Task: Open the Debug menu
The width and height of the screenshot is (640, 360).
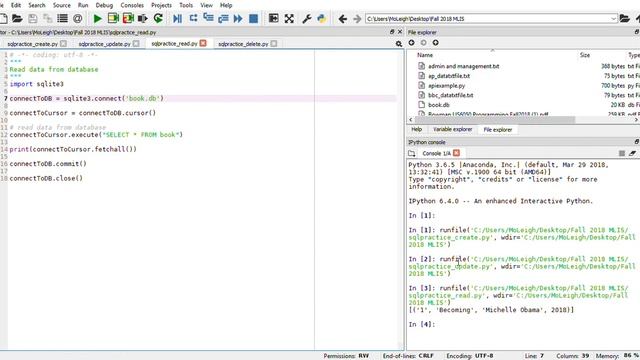Action: click(104, 5)
